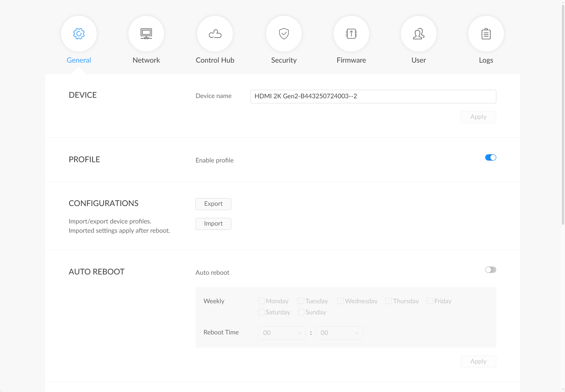Open the Network monitor icon
Viewport: 565px width, 392px height.
(x=146, y=34)
